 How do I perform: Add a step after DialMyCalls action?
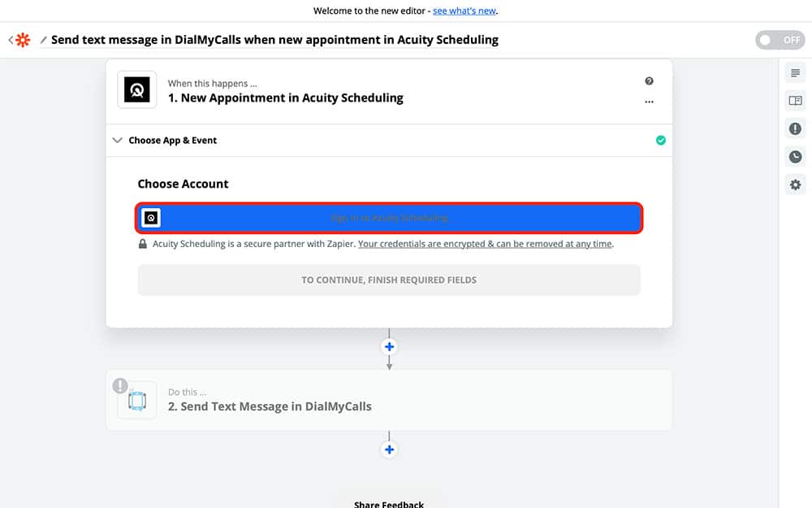(x=389, y=449)
